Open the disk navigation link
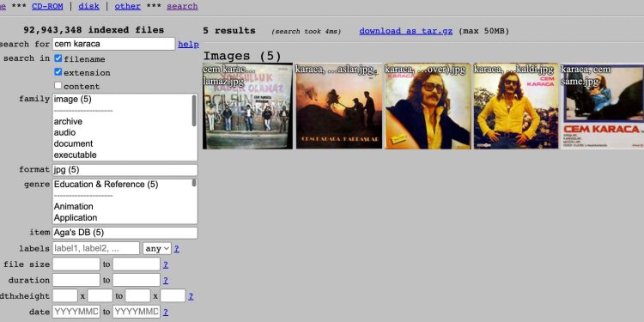Image resolution: width=644 pixels, height=322 pixels. point(88,6)
